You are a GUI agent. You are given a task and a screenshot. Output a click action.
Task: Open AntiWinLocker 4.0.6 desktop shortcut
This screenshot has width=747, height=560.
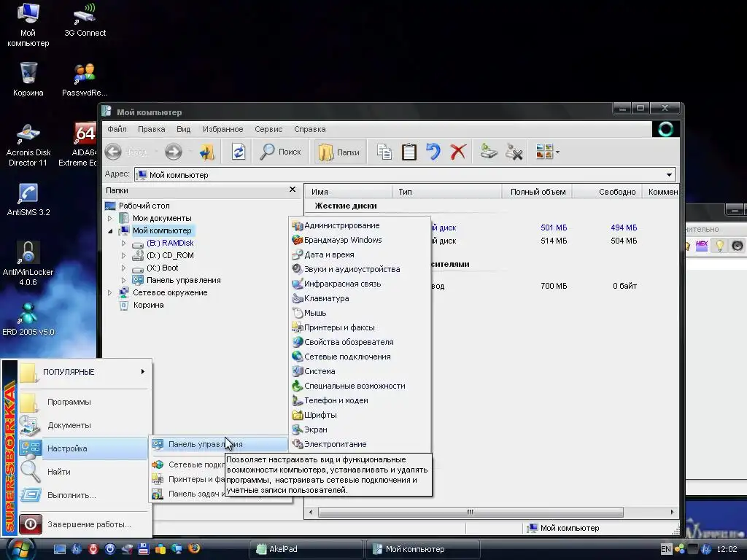(x=28, y=262)
